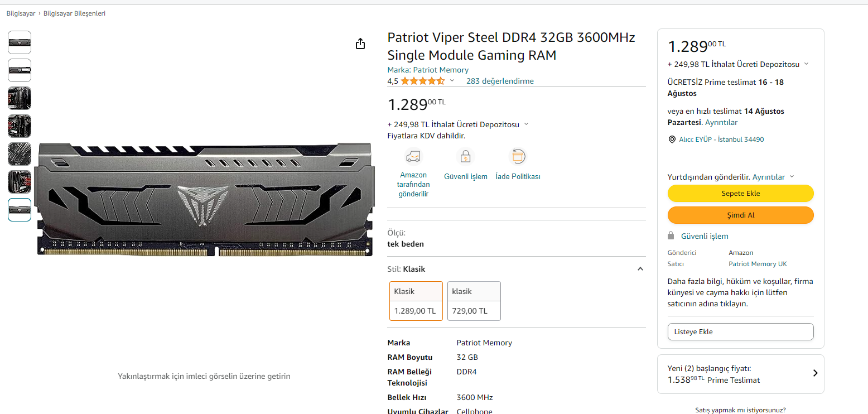Open new offers arrow at 1.538 TL
Image resolution: width=868 pixels, height=414 pixels.
click(x=815, y=373)
